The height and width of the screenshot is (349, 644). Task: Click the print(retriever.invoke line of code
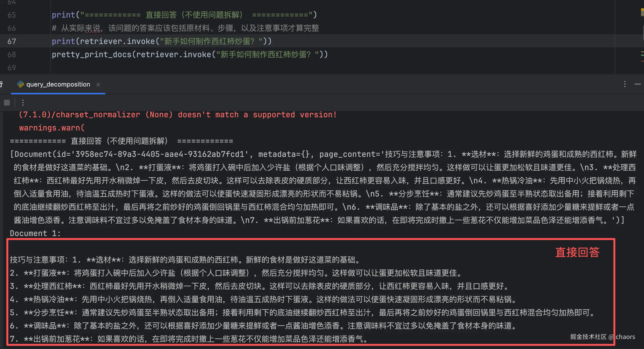point(161,41)
